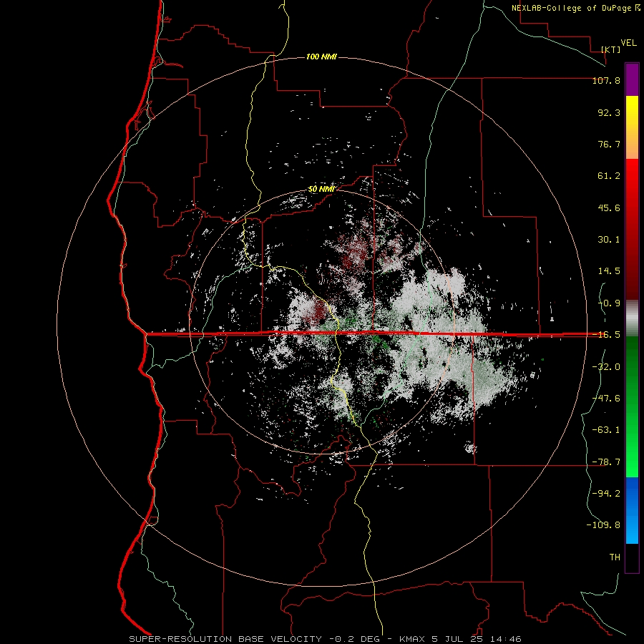Click the -94.2 velocity scale value
The height and width of the screenshot is (644, 644).
click(606, 494)
